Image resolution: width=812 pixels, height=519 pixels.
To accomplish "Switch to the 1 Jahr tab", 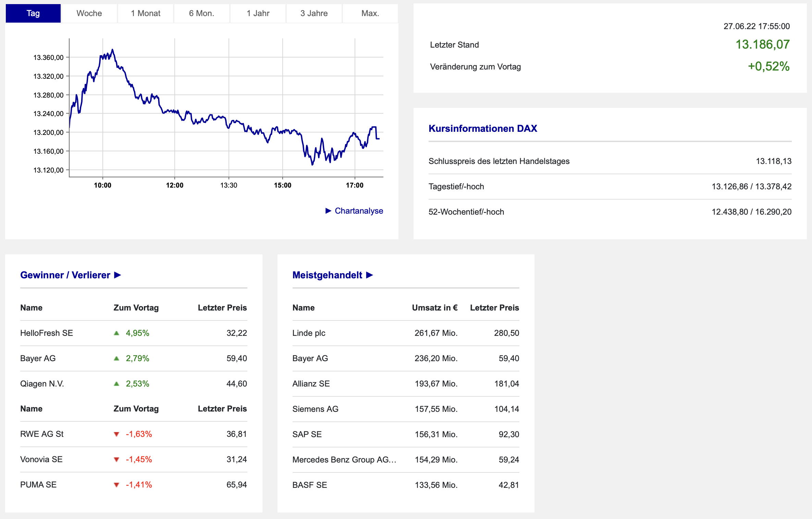I will (258, 13).
